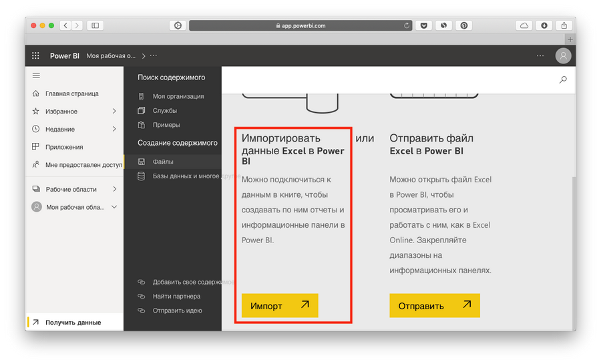The height and width of the screenshot is (364, 601).
Task: Add a new tab with the plus button
Action: (570, 39)
